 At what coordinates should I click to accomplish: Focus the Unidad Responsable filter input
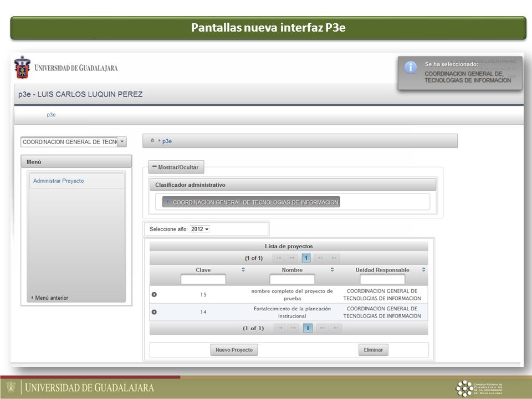point(382,279)
